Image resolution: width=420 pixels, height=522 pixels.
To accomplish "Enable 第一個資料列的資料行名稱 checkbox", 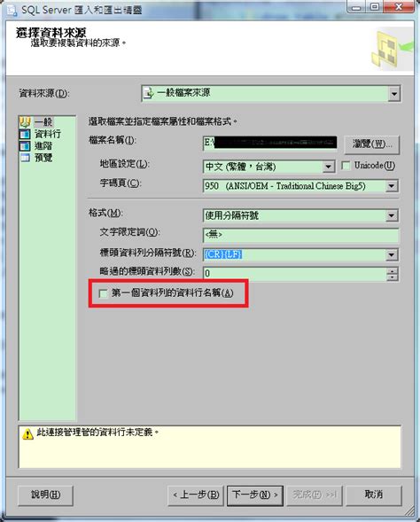I will [x=103, y=293].
